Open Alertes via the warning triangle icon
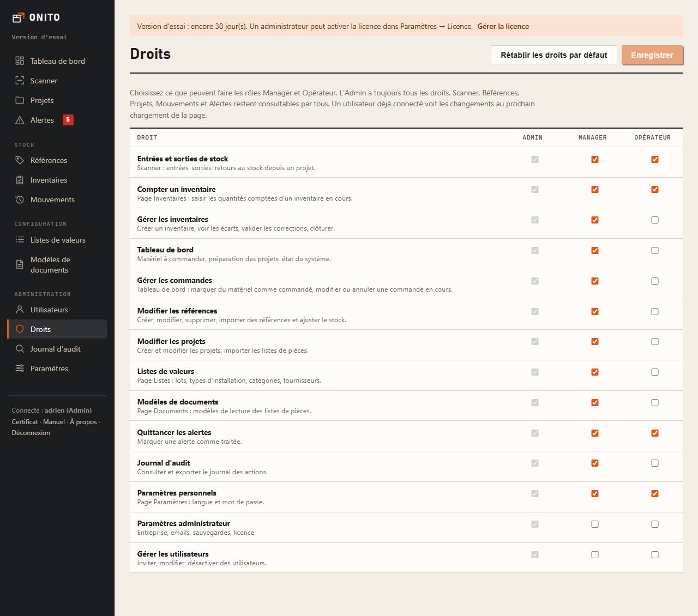 coord(20,120)
